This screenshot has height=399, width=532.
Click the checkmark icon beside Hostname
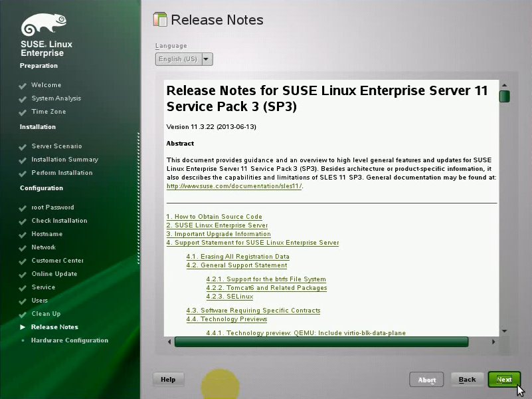pos(23,234)
